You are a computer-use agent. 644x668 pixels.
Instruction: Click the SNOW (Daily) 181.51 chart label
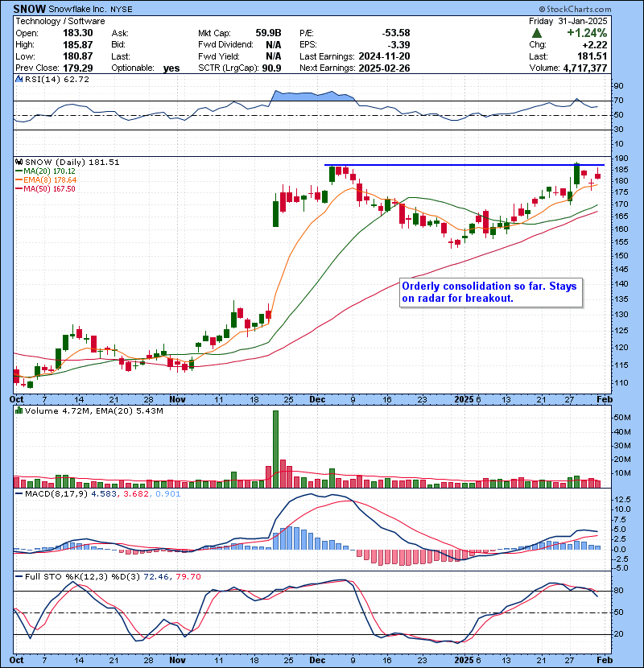[x=72, y=162]
